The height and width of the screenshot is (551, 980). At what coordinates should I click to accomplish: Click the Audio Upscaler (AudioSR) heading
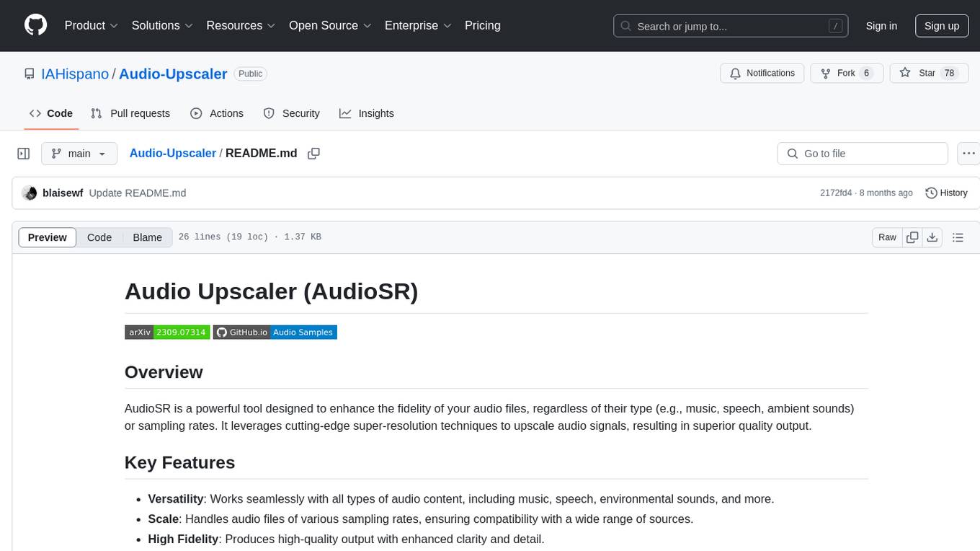tap(271, 291)
